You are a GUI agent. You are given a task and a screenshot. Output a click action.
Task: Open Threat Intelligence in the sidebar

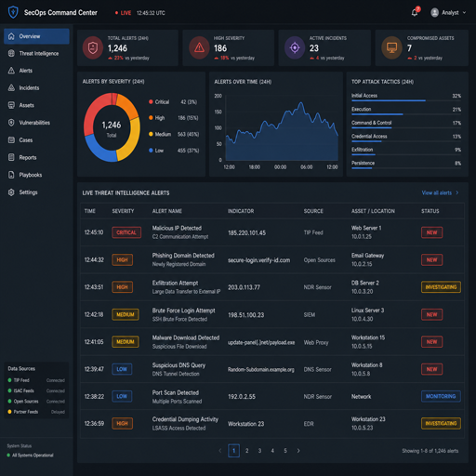point(36,54)
